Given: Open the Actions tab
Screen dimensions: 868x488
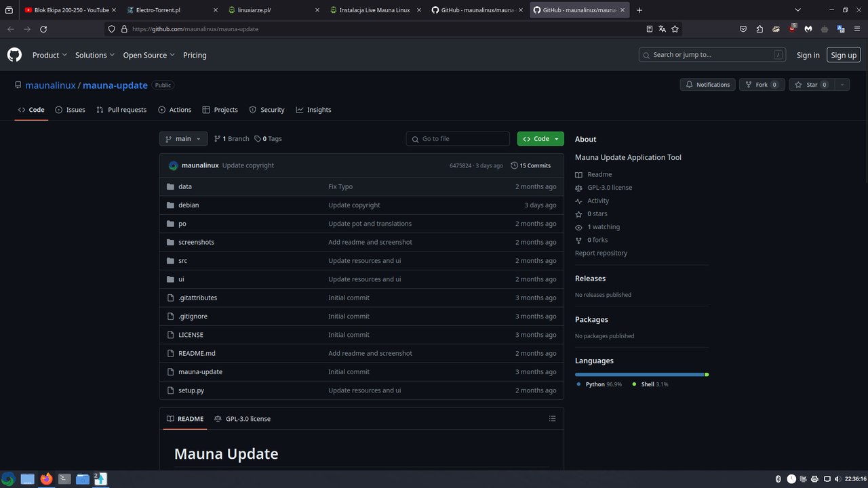Looking at the screenshot, I should (x=175, y=110).
